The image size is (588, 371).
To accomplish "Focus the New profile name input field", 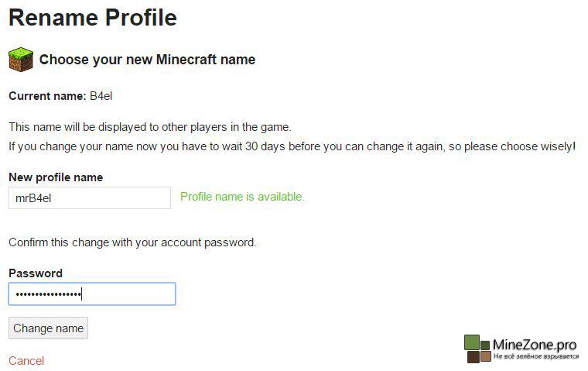I will pos(89,198).
